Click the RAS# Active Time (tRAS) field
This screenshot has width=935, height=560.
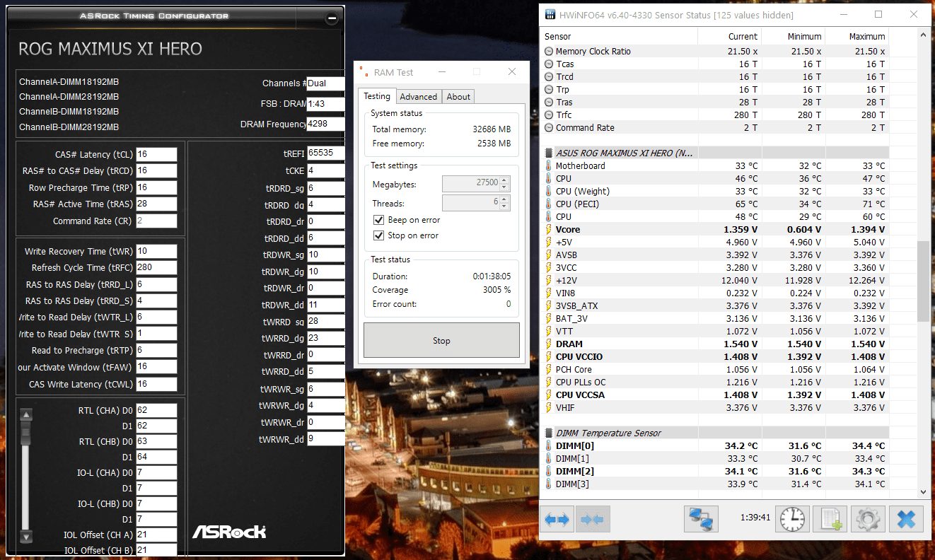[x=156, y=204]
